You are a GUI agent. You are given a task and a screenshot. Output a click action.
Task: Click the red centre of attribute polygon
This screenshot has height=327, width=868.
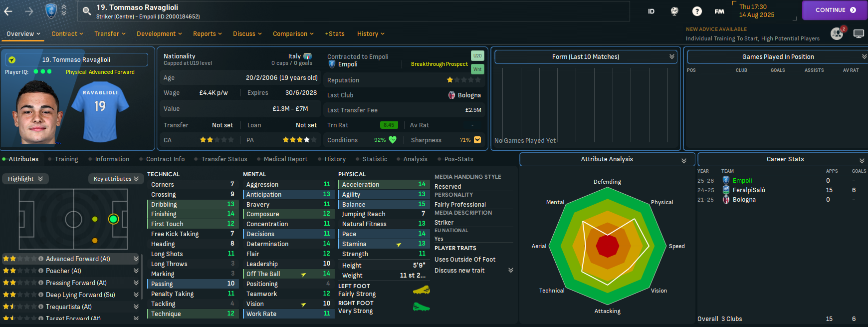607,246
